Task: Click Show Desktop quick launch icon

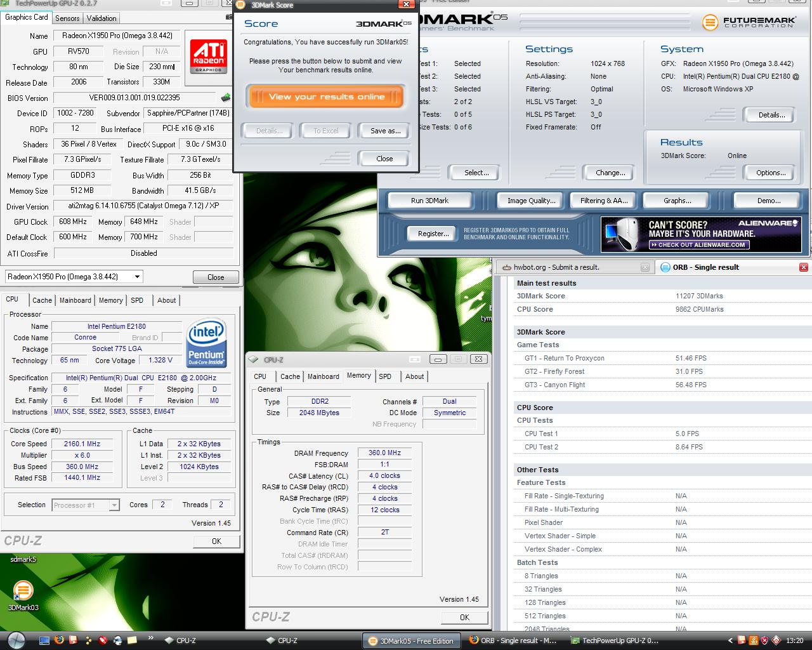Action: point(44,640)
